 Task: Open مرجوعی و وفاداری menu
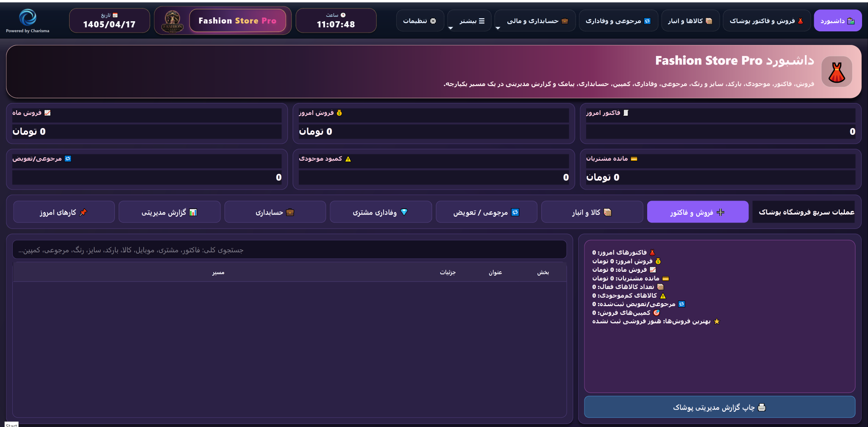coord(618,21)
